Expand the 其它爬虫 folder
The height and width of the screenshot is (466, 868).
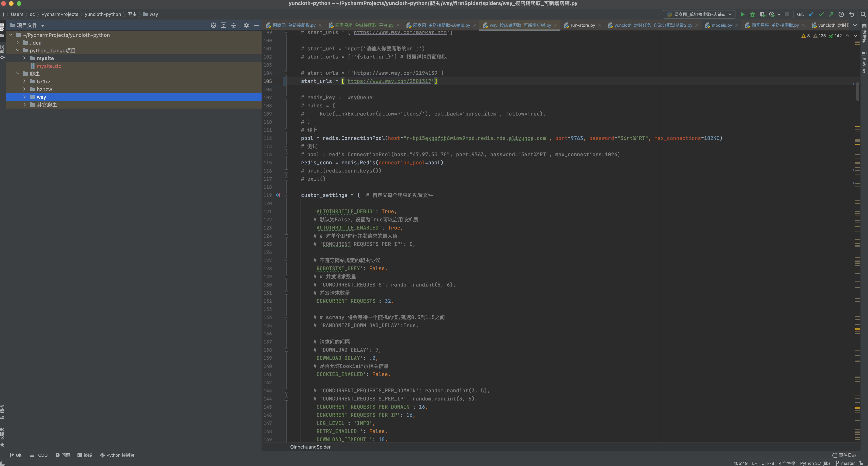(24, 105)
